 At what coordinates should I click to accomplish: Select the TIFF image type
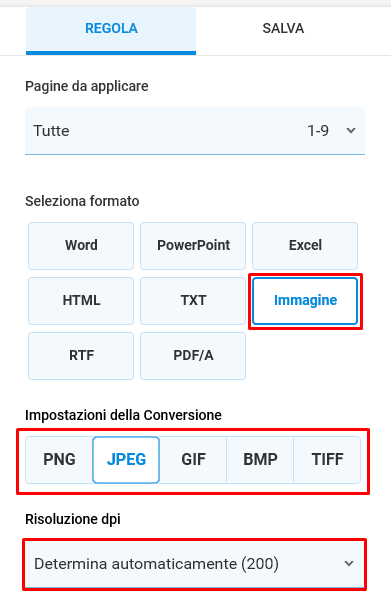click(x=327, y=460)
